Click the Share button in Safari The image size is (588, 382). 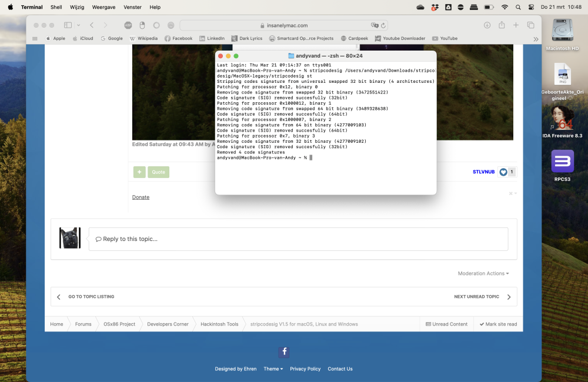tap(502, 25)
